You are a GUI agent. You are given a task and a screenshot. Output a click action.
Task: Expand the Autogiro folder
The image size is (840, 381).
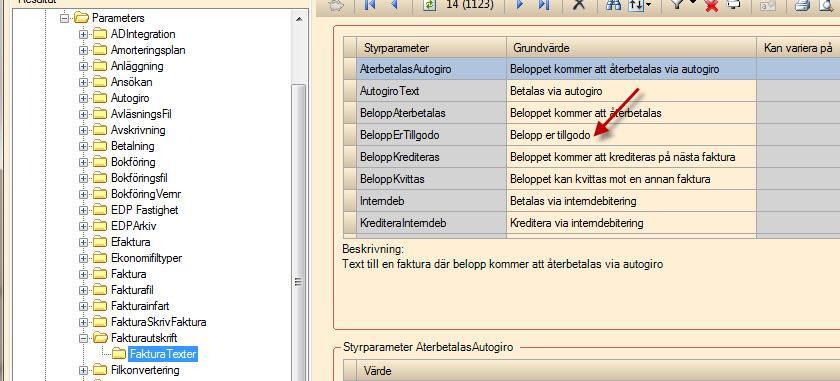point(83,99)
